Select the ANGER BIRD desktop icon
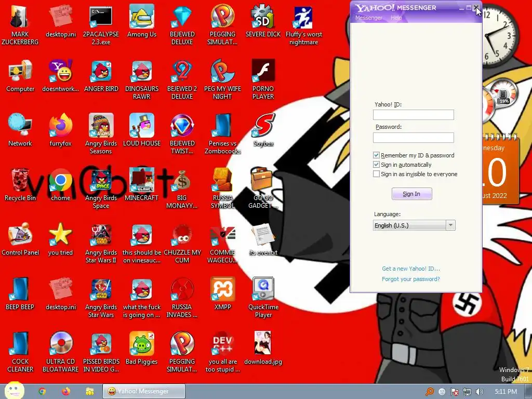The image size is (532, 399). (101, 76)
